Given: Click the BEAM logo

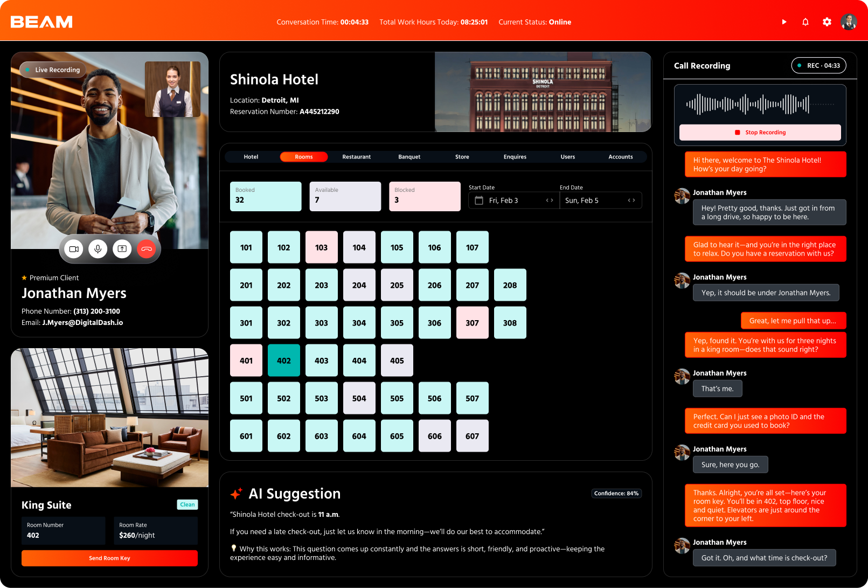Looking at the screenshot, I should pyautogui.click(x=41, y=22).
